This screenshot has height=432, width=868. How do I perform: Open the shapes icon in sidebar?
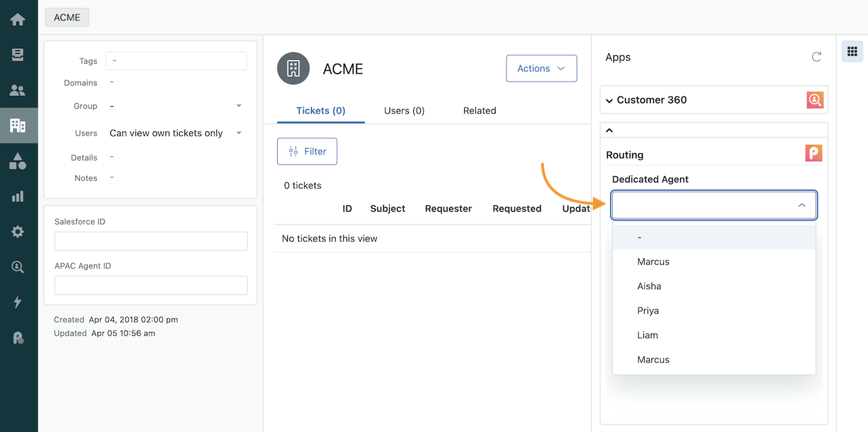point(18,161)
